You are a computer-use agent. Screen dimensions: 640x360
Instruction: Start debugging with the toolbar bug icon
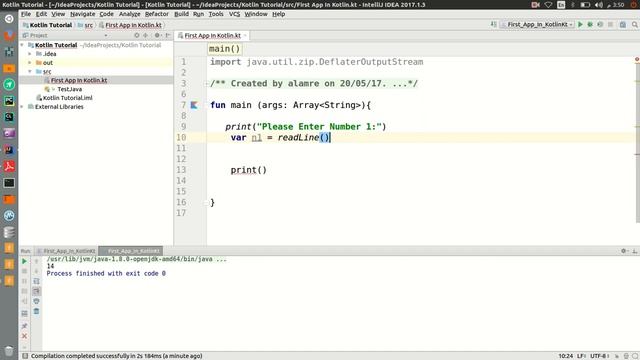(590, 24)
